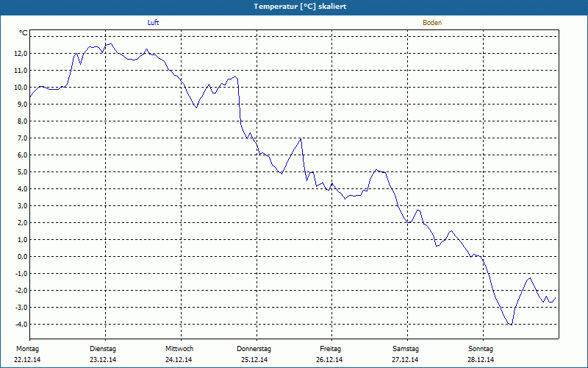Click the 6,0 y-axis value
Viewport: 588px width, 368px height.
tap(22, 155)
